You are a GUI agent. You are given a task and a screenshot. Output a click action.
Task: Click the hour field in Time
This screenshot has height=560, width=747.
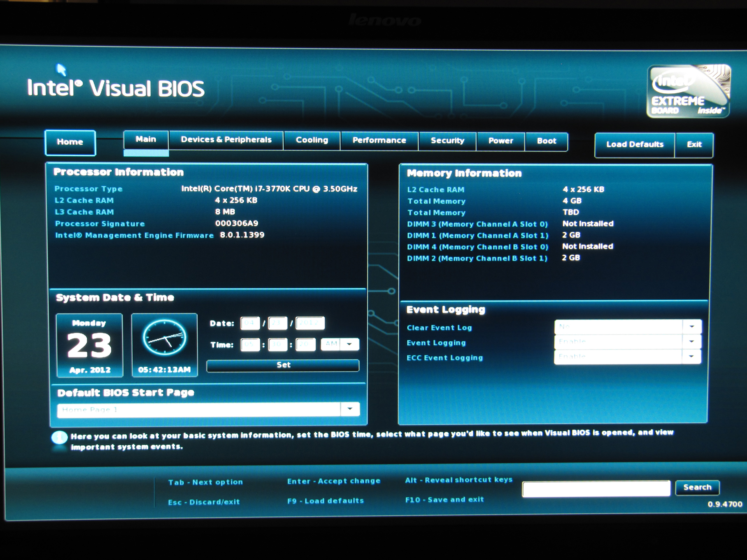pyautogui.click(x=250, y=345)
